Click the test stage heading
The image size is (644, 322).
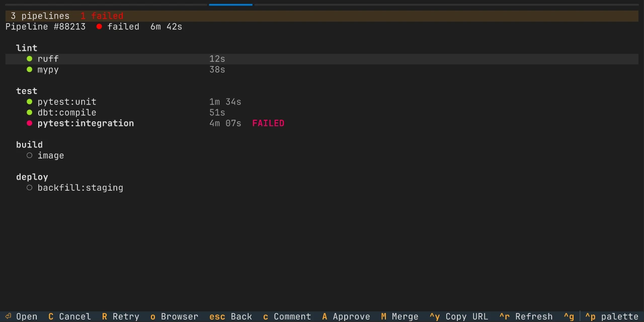point(27,91)
